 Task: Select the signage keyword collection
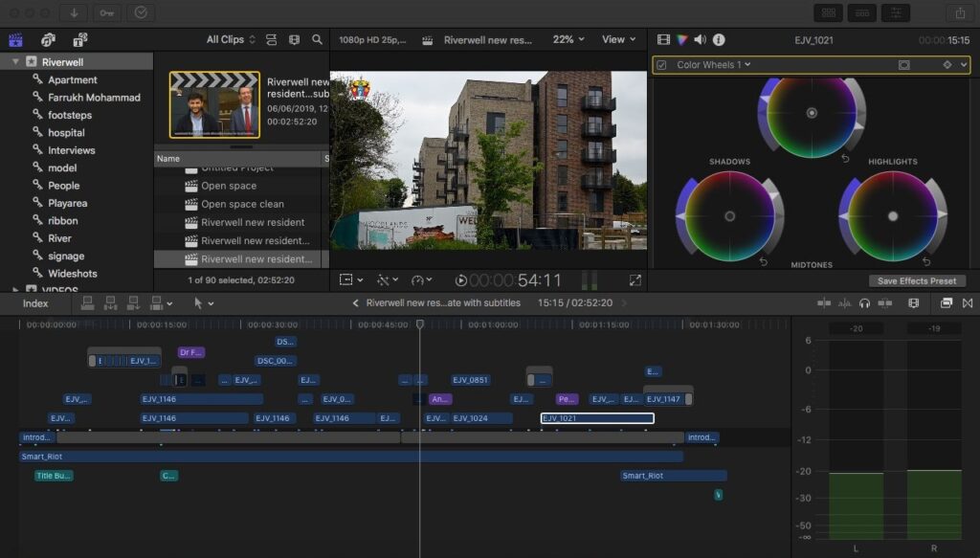(x=66, y=257)
